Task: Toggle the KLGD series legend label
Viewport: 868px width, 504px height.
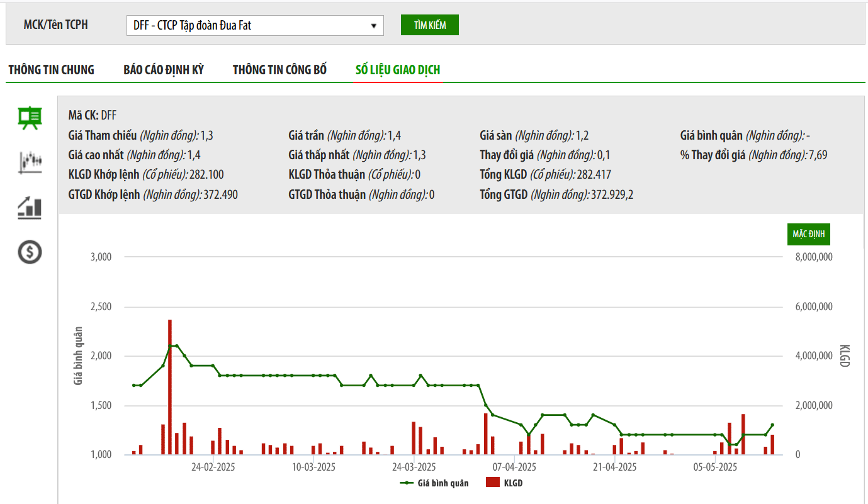Action: click(513, 483)
